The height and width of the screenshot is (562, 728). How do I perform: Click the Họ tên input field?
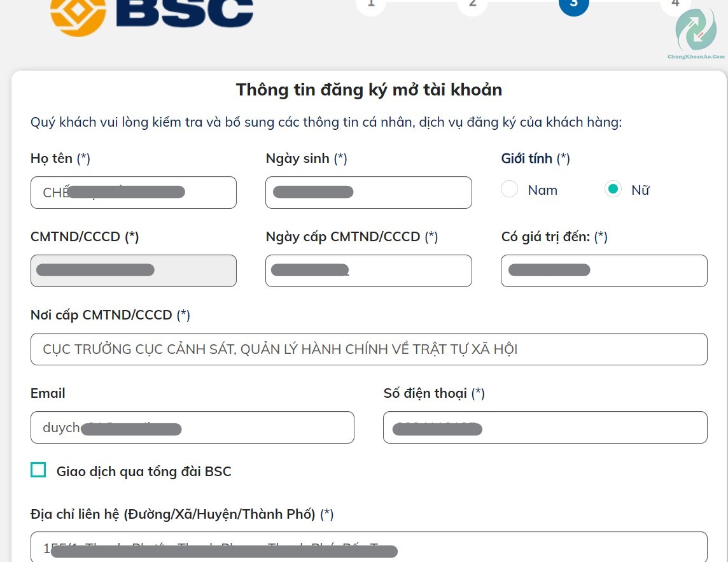click(134, 192)
